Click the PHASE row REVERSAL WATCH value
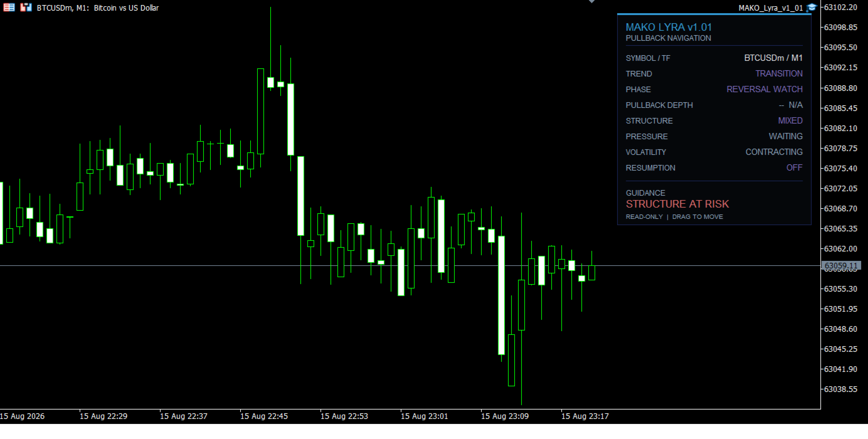Viewport: 868px width, 439px height. [765, 90]
